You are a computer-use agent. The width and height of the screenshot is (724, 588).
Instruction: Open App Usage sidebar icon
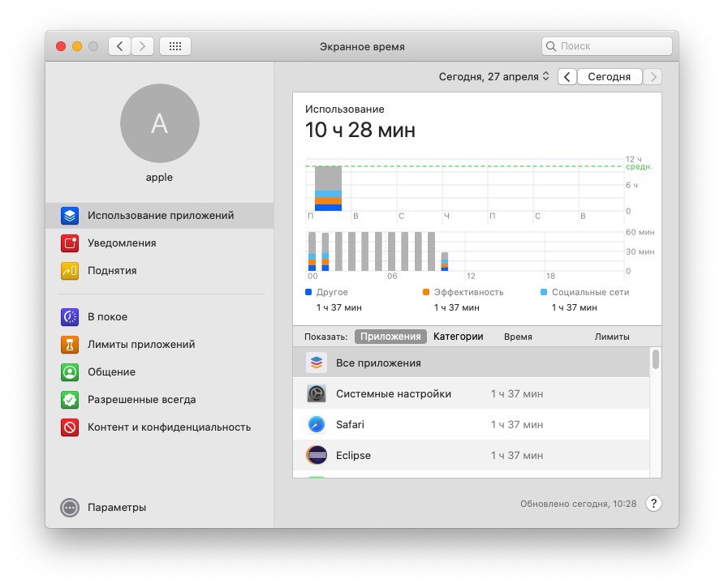tap(70, 216)
